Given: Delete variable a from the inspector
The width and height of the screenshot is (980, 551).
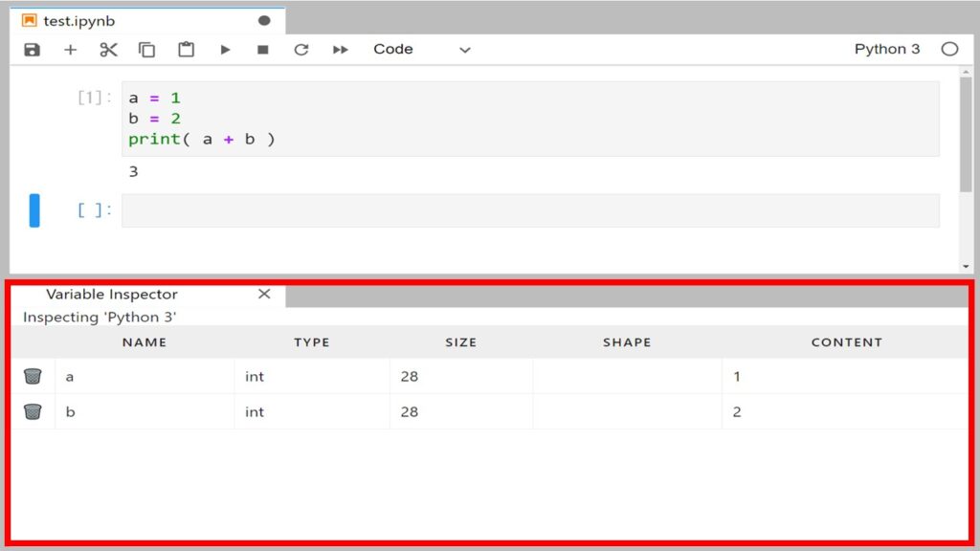Looking at the screenshot, I should (33, 376).
